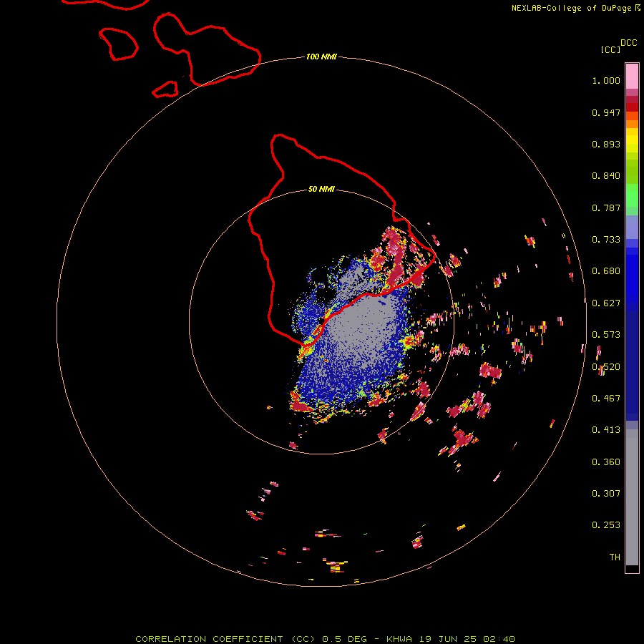Viewport: 644px width, 644px height.
Task: Click the 0.520 scale value
Action: point(606,367)
